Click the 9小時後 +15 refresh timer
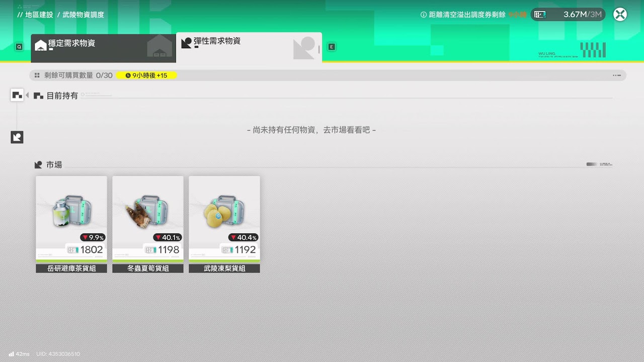The width and height of the screenshot is (644, 362). (x=146, y=75)
